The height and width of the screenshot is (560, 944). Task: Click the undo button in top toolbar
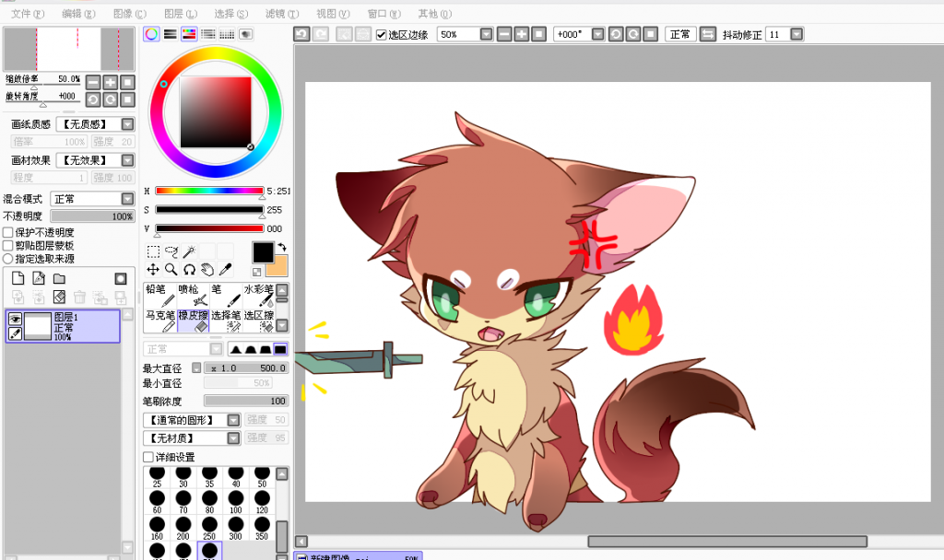301,34
